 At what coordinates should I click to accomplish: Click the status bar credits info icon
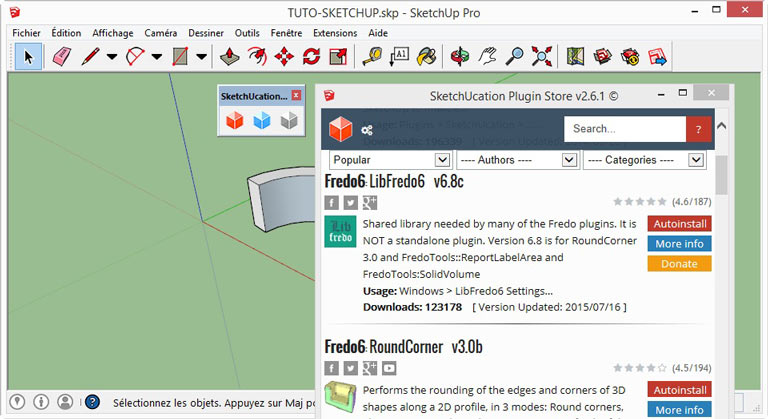41,402
